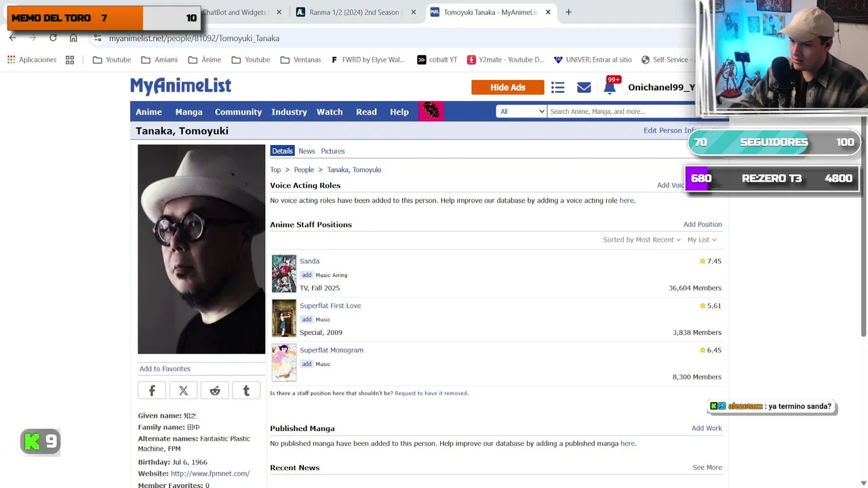The width and height of the screenshot is (868, 488).
Task: Open the notifications bell icon
Action: pyautogui.click(x=610, y=87)
